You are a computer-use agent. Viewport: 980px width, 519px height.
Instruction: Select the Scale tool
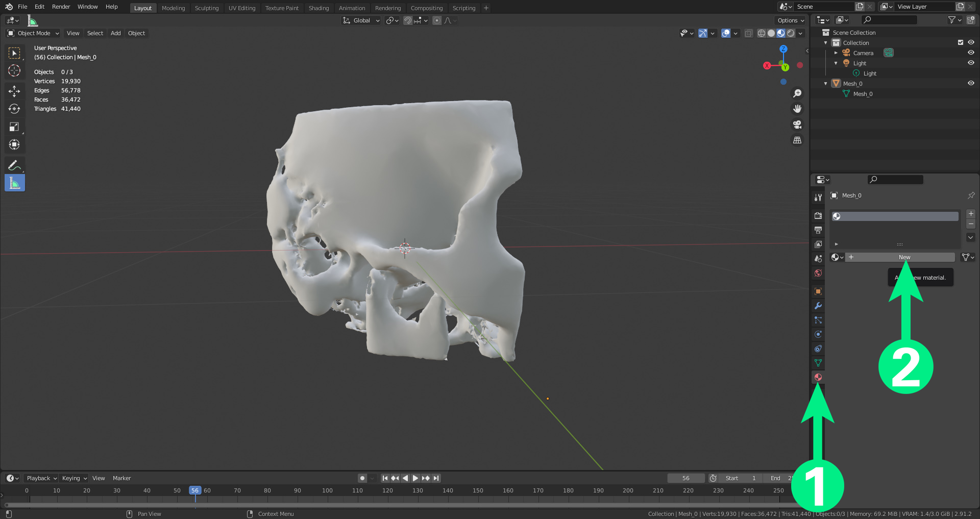coord(14,127)
